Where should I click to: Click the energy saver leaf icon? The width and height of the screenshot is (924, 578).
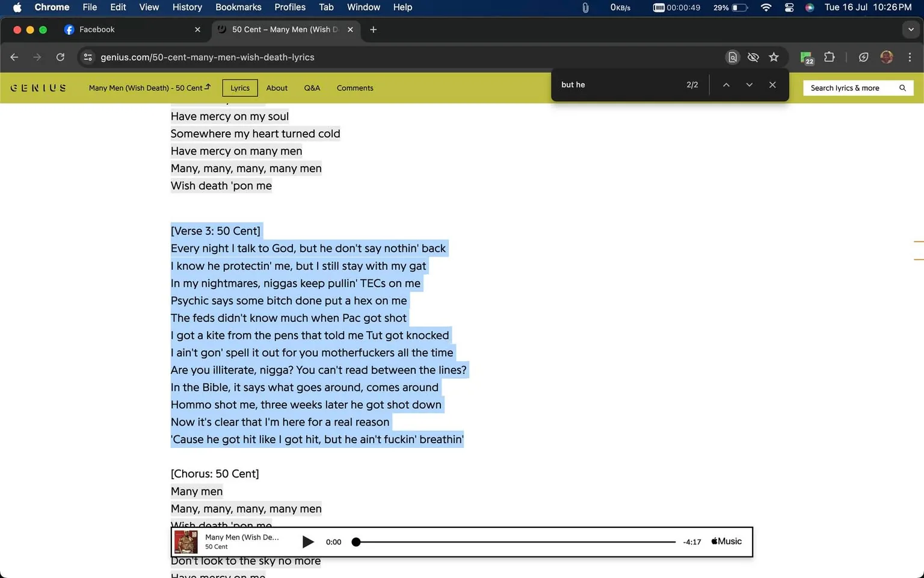click(x=863, y=57)
